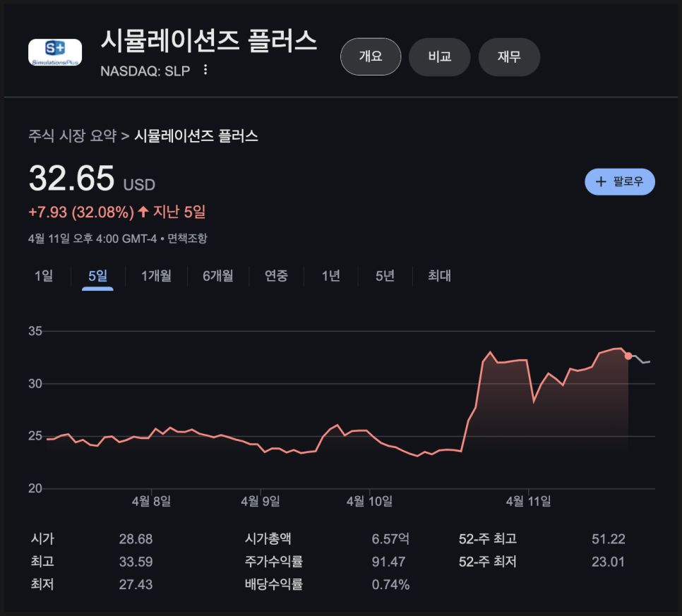682x616 pixels.
Task: Click the 52-주 최고 label
Action: pyautogui.click(x=488, y=539)
